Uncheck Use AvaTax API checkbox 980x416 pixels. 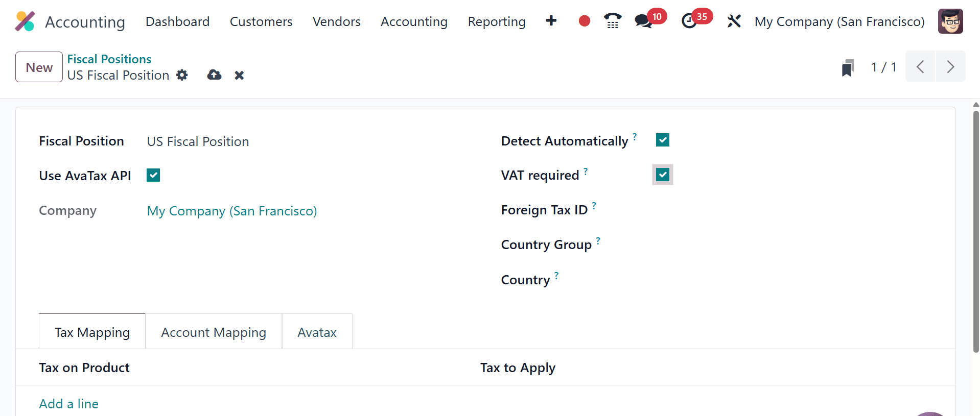click(x=153, y=175)
